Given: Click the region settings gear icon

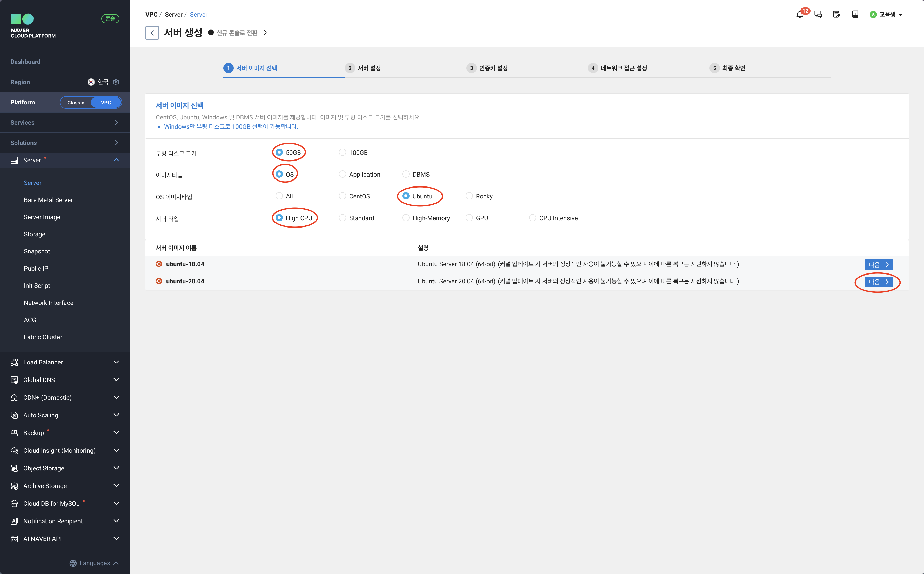Looking at the screenshot, I should click(x=116, y=82).
